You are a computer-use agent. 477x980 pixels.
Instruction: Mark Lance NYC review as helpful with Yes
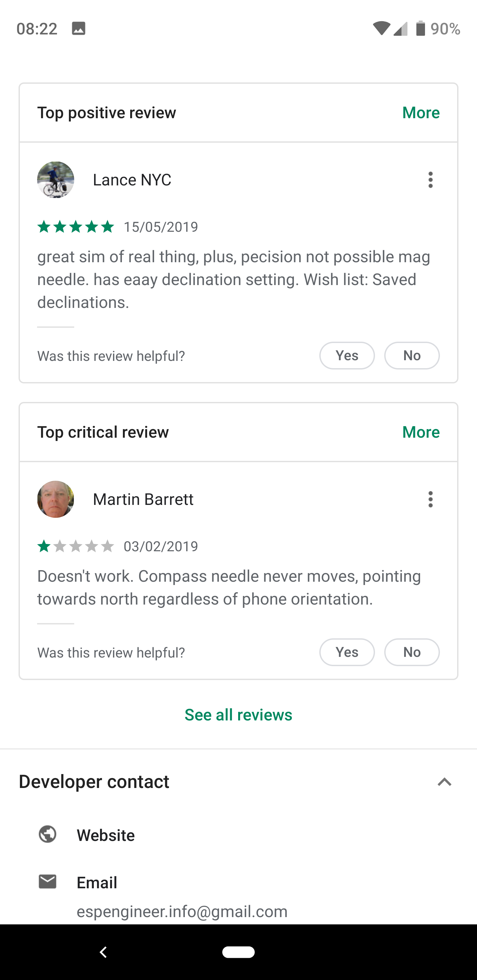(x=347, y=355)
